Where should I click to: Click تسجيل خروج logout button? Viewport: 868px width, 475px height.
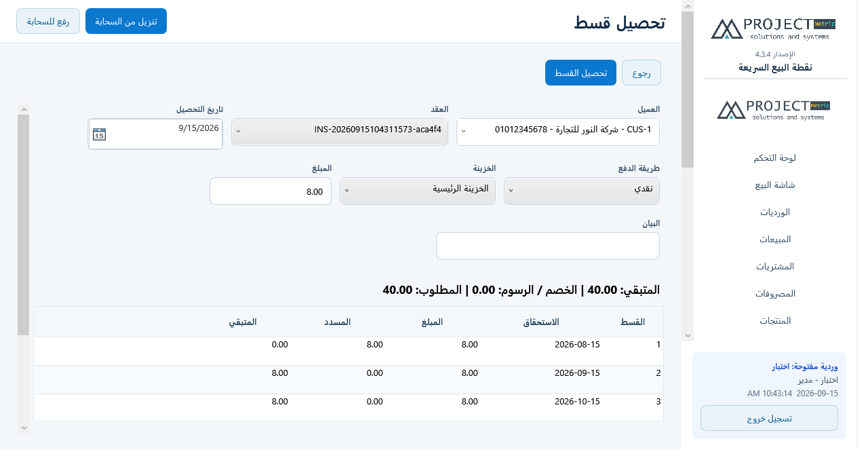click(769, 418)
